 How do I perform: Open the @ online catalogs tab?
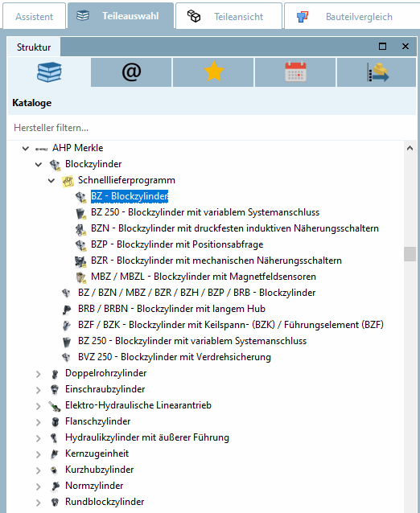(131, 72)
